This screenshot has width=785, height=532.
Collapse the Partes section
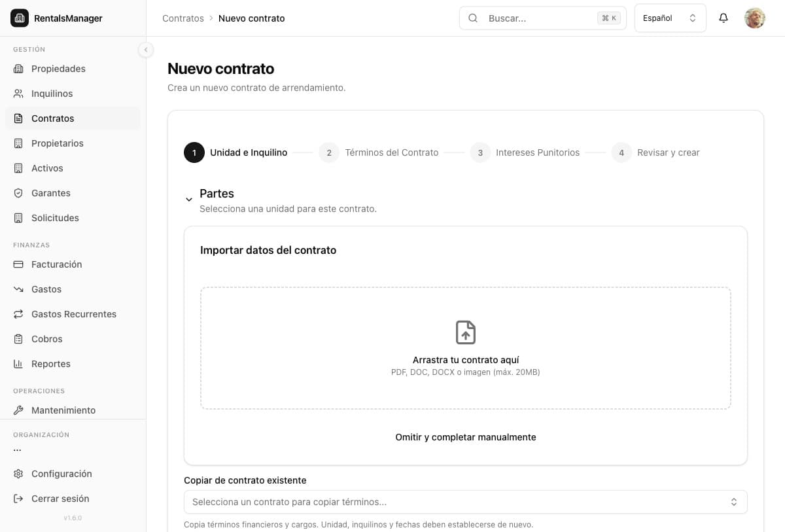click(189, 199)
